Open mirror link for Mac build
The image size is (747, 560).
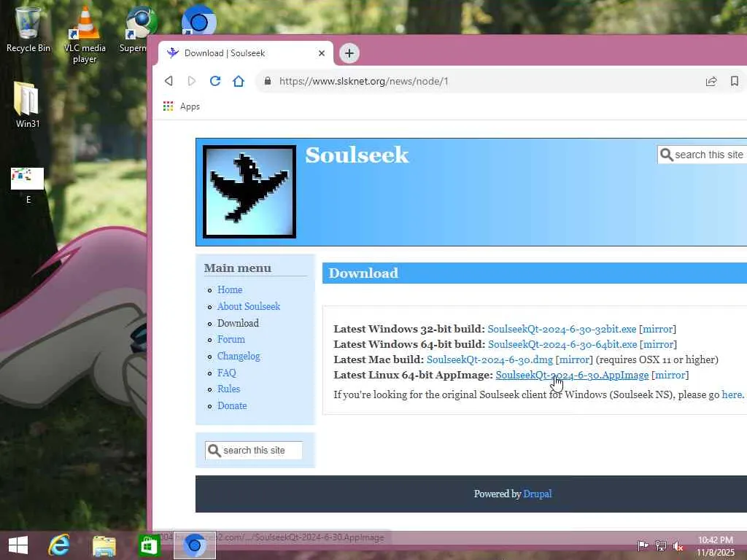(574, 359)
